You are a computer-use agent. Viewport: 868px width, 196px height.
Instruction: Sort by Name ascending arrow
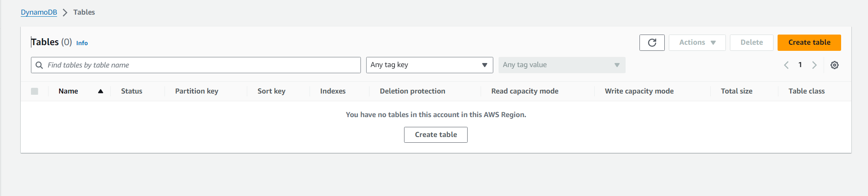pyautogui.click(x=100, y=91)
